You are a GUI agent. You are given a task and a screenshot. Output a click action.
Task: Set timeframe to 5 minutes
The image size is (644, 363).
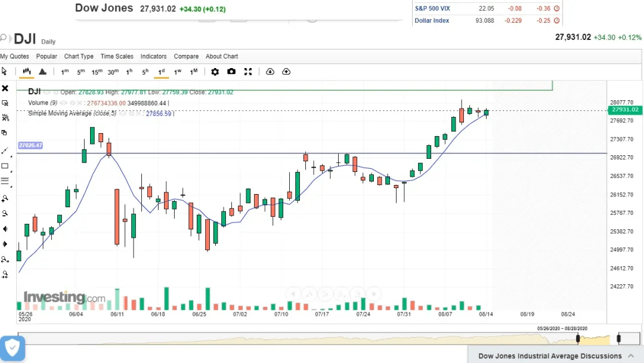click(81, 72)
